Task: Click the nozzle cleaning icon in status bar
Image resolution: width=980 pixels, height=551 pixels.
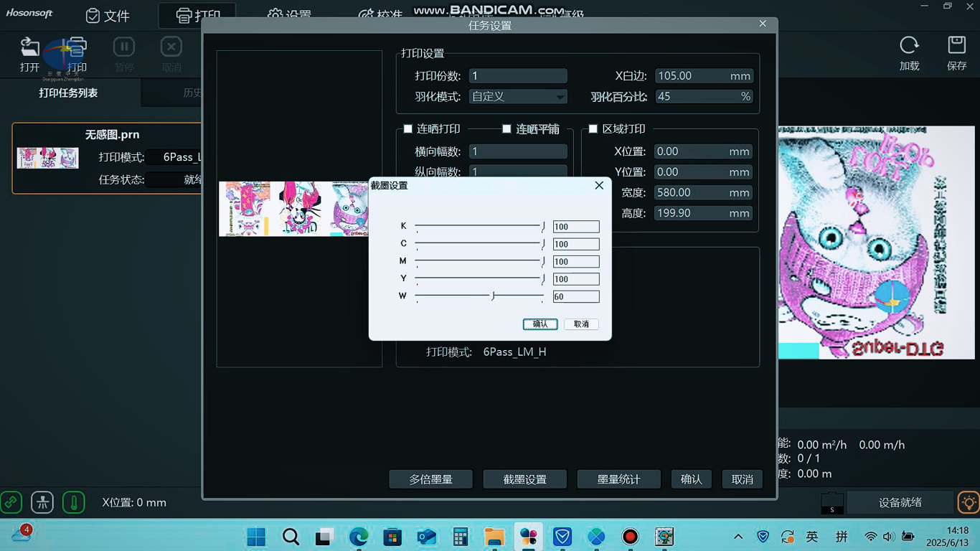Action: click(x=42, y=502)
